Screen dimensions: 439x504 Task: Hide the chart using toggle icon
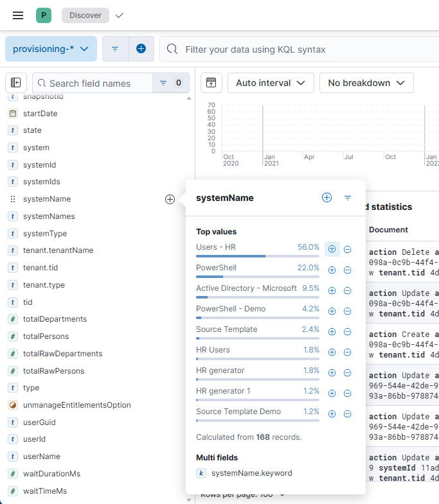coord(211,83)
